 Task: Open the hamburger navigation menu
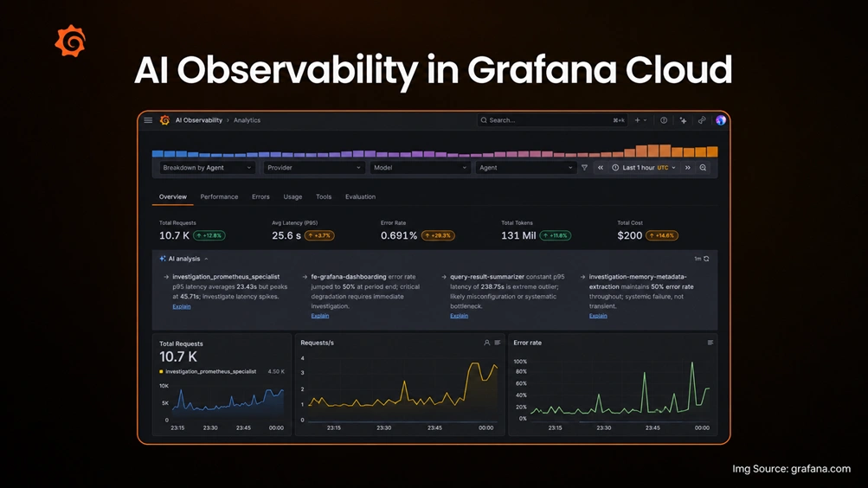(148, 120)
